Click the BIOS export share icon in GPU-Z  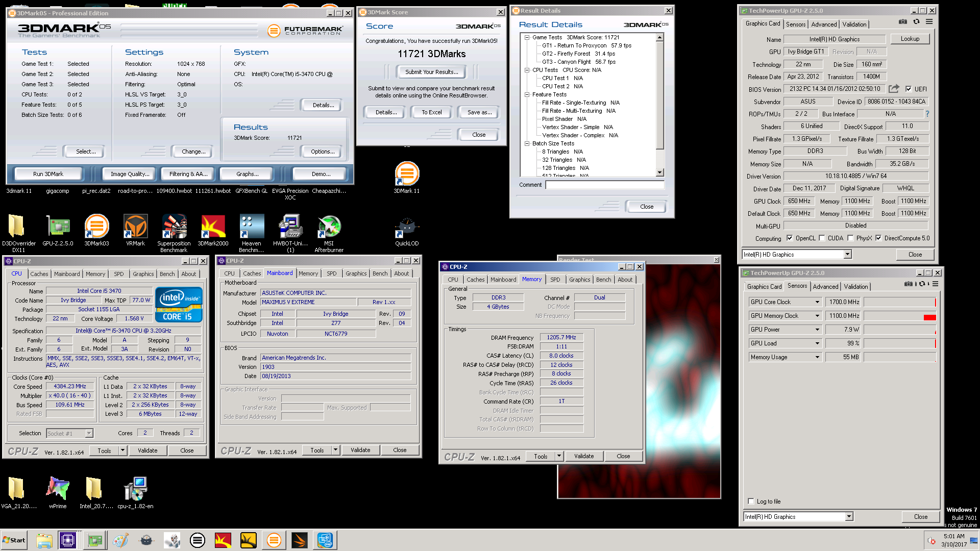coord(894,89)
